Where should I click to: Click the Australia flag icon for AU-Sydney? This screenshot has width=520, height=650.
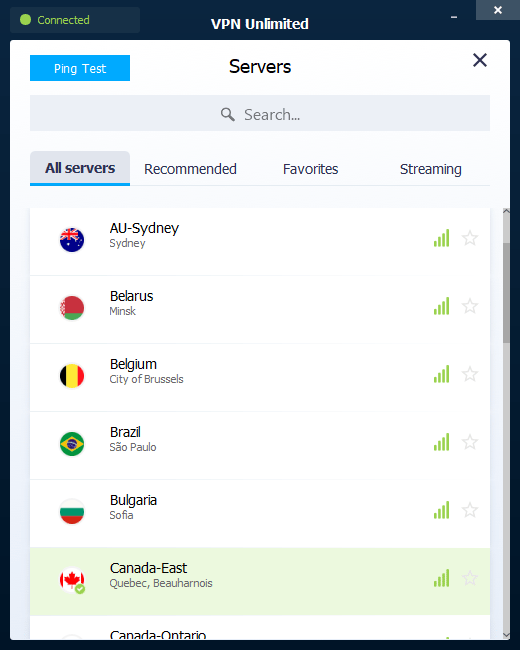(x=72, y=240)
